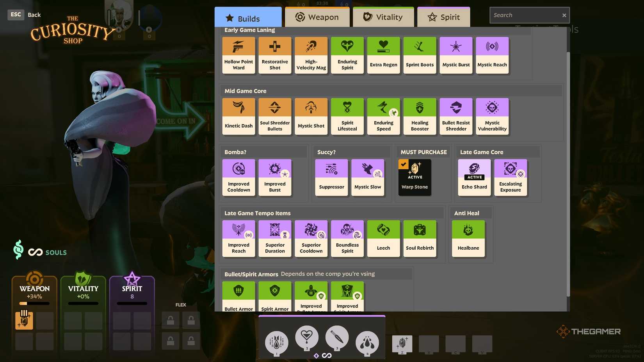Choose the Mystic Burst item
Screen dimensions: 644x362
coord(456,55)
